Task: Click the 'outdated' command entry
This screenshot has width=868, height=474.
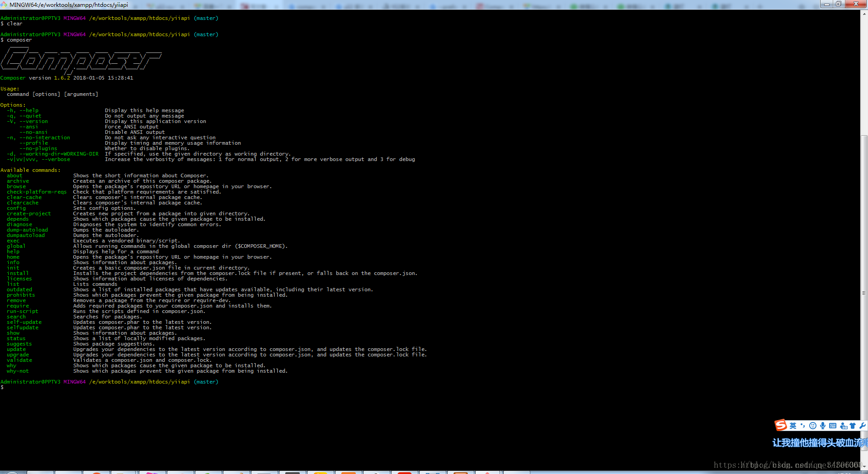Action: (19, 289)
